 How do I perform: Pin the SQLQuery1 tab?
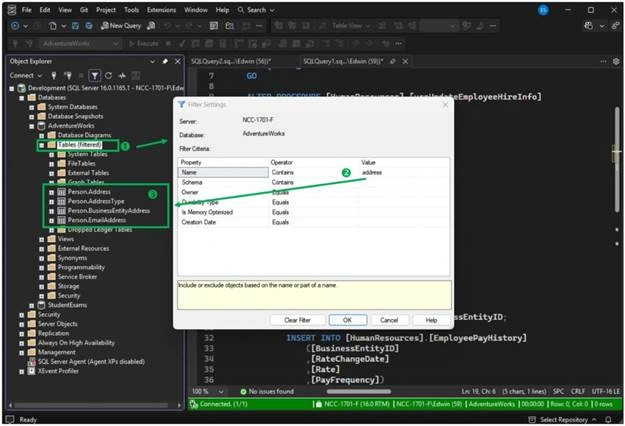pyautogui.click(x=393, y=61)
